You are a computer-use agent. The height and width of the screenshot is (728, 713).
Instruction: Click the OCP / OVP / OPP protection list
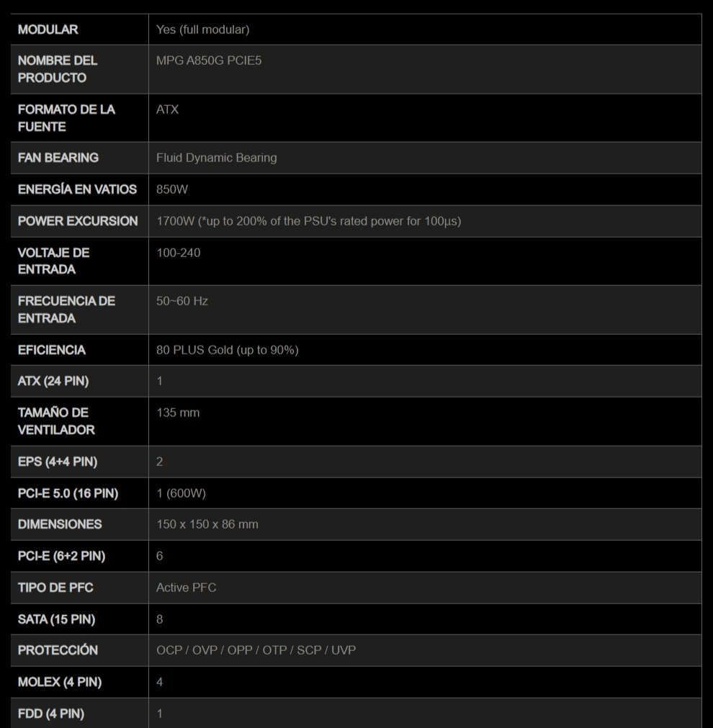click(x=256, y=650)
